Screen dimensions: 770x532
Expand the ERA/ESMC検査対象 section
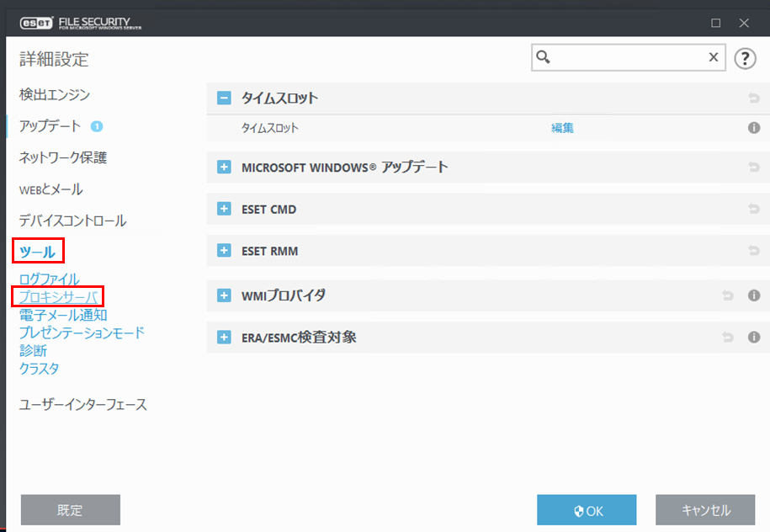[224, 338]
